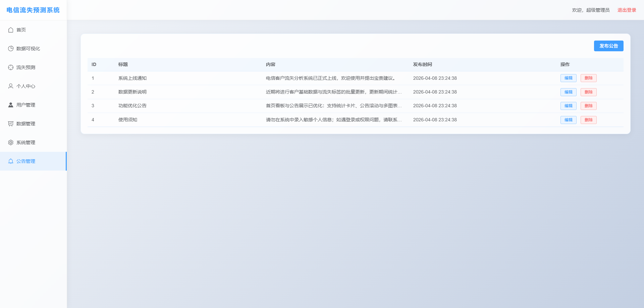
Task: Click the churn prediction sidebar icon
Action: coord(11,67)
